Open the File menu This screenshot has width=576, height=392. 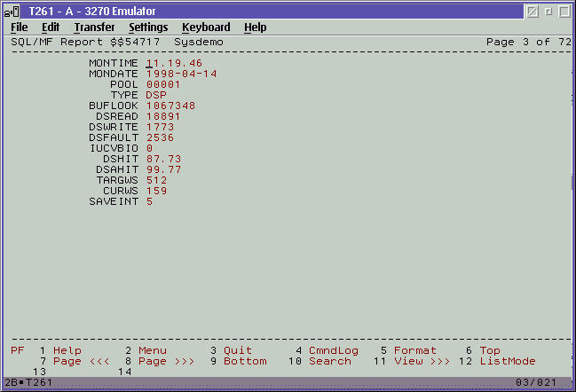click(20, 27)
